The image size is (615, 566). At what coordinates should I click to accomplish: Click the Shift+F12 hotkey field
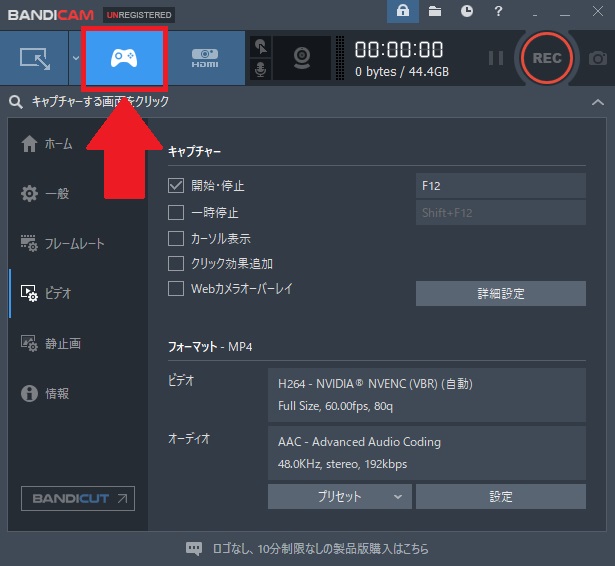tap(501, 213)
